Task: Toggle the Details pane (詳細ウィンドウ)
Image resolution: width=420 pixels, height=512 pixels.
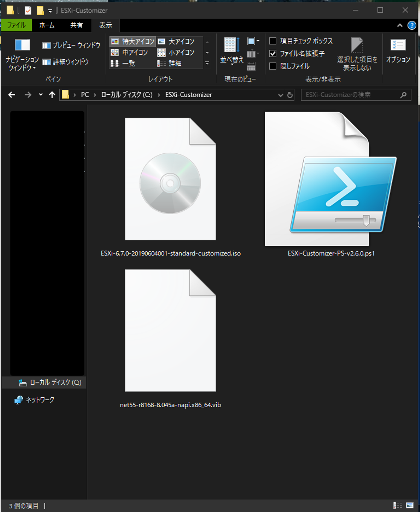Action: [66, 62]
